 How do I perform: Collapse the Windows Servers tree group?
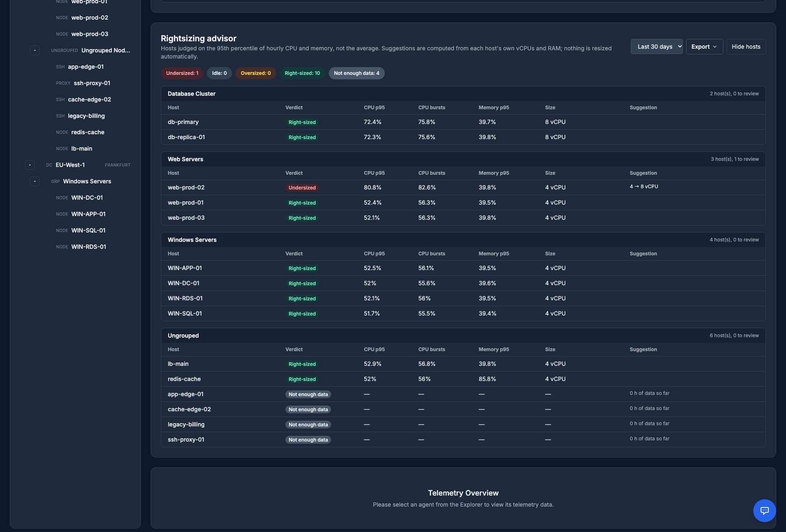[35, 181]
